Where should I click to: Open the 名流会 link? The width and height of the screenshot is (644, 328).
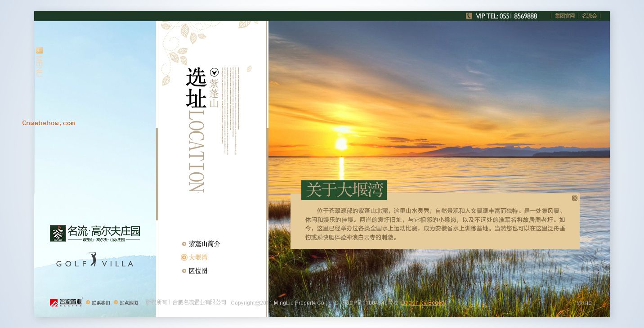tap(590, 16)
